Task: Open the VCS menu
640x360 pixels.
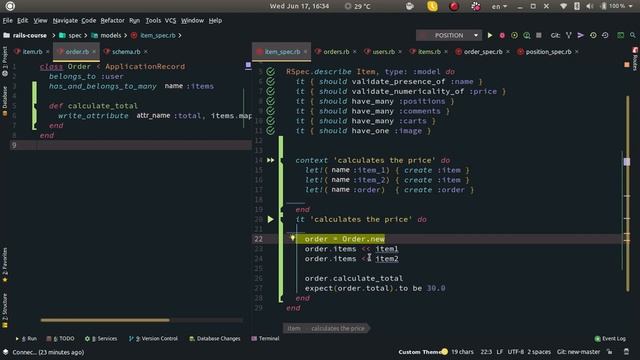Action: point(170,20)
